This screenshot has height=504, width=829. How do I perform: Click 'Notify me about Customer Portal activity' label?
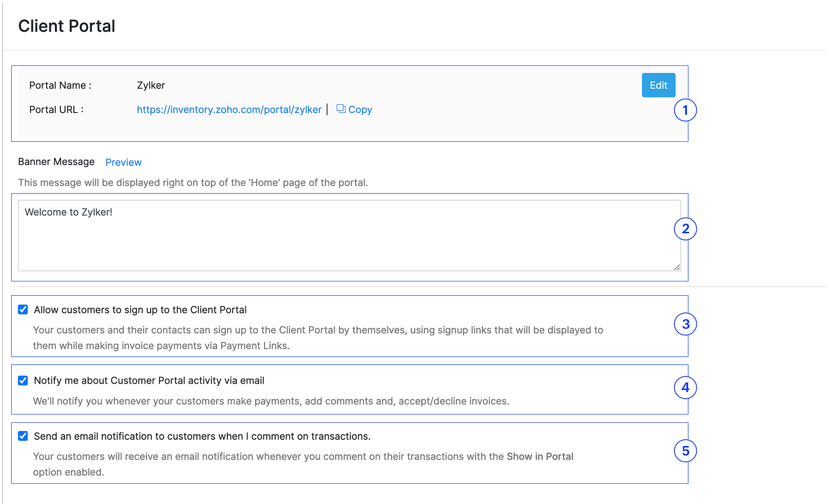pyautogui.click(x=149, y=380)
